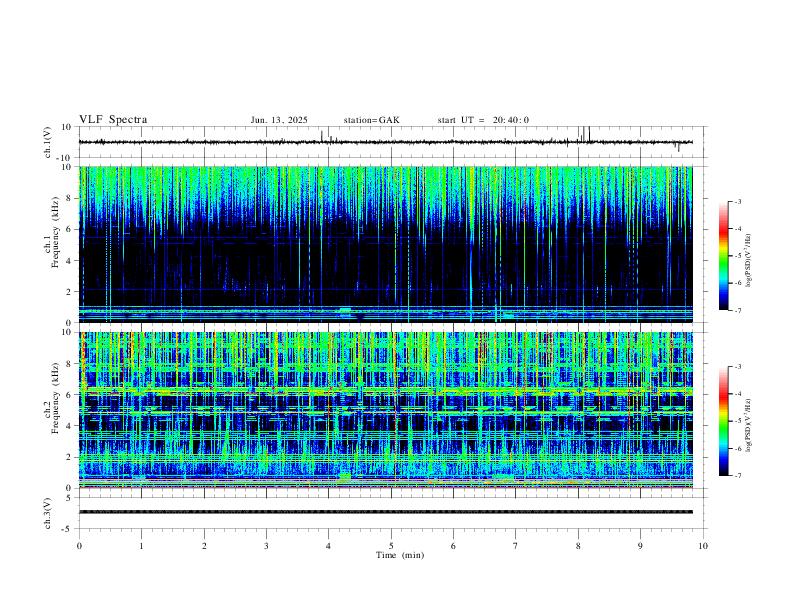Viewport: 792px width, 612px height.
Task: Click the "4" kHz tick on ch.1 frequency axis
Action: click(70, 261)
